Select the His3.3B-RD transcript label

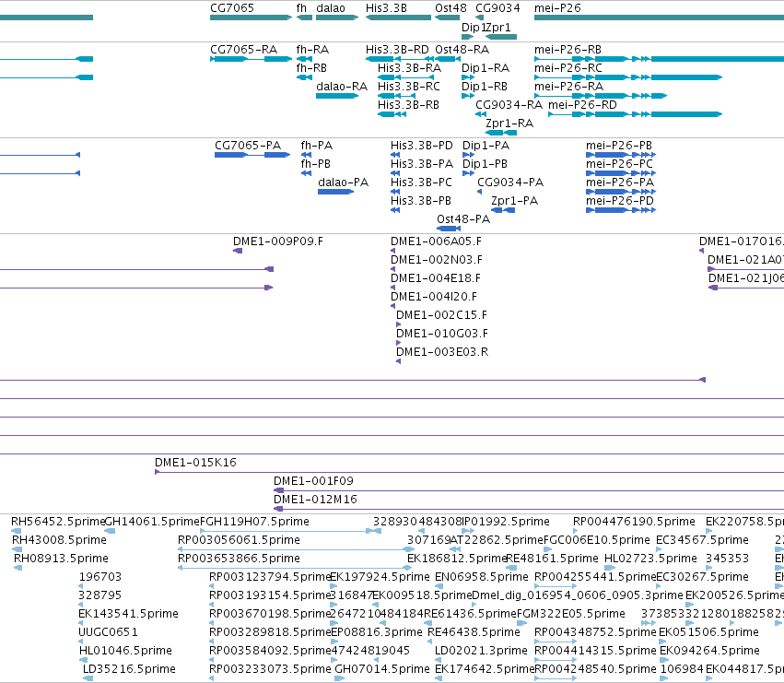[x=397, y=50]
